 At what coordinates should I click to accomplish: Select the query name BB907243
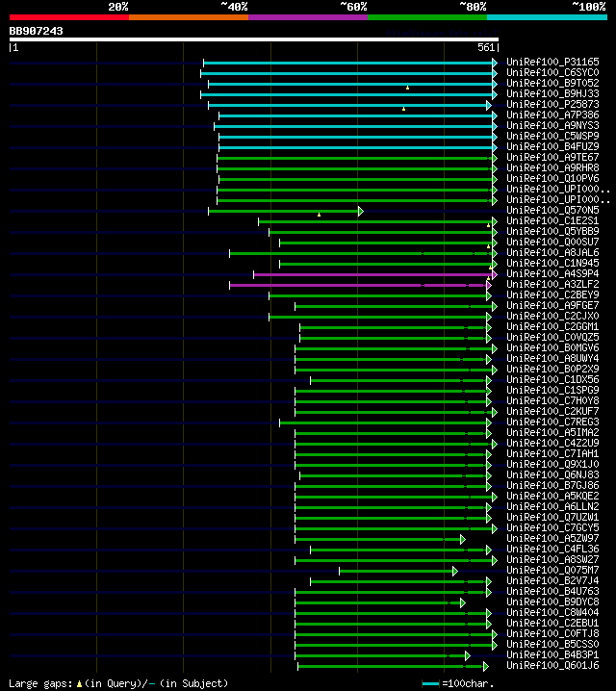tap(37, 32)
